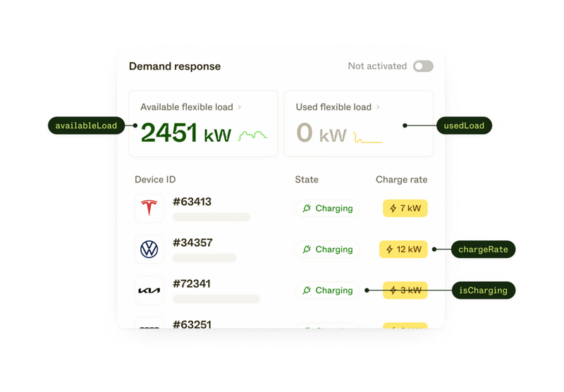Click the Charging state badge for #63413
564x392 pixels.
point(327,208)
